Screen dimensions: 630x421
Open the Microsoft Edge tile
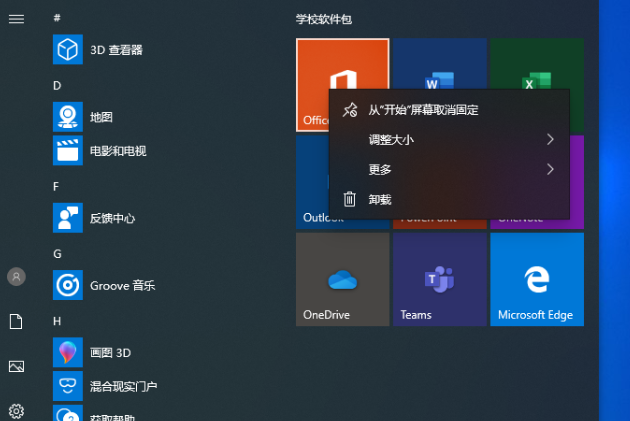(x=537, y=280)
